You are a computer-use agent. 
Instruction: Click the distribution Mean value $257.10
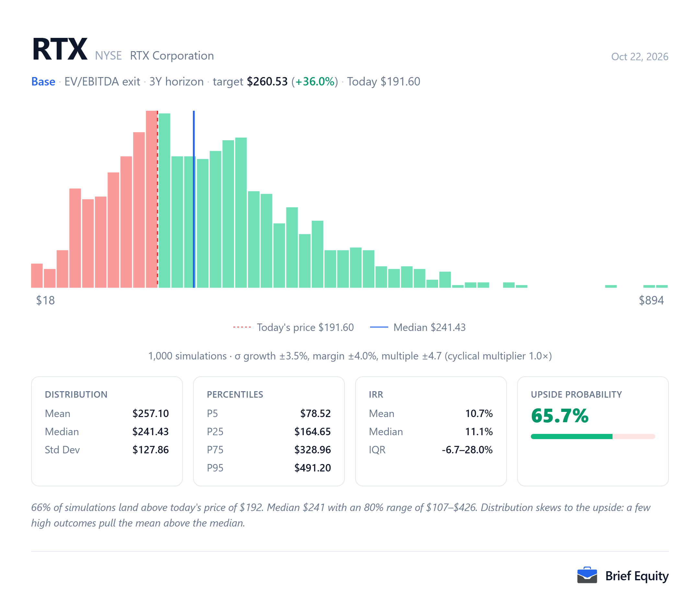coord(150,413)
